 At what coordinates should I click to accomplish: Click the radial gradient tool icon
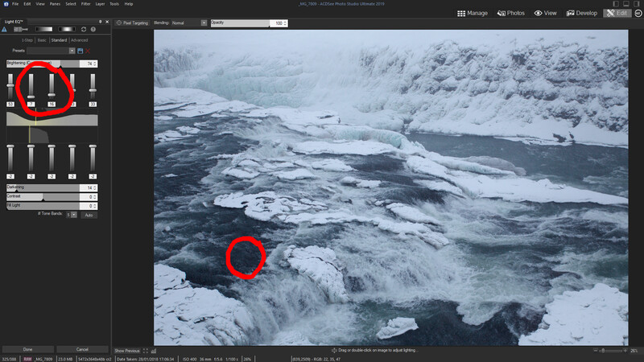[67, 30]
